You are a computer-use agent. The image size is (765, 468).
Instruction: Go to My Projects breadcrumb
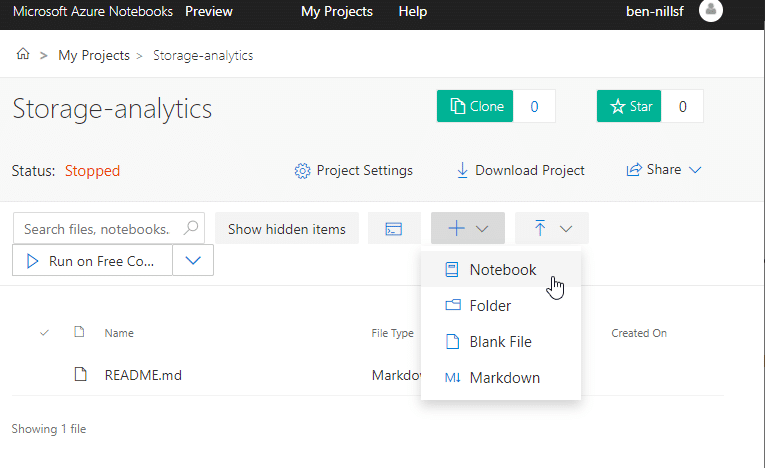click(94, 55)
